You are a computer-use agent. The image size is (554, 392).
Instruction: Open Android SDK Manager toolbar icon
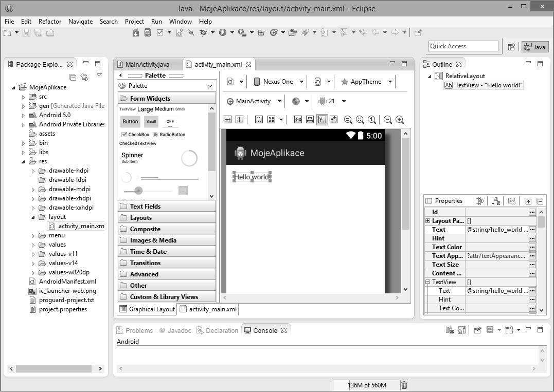click(x=136, y=33)
